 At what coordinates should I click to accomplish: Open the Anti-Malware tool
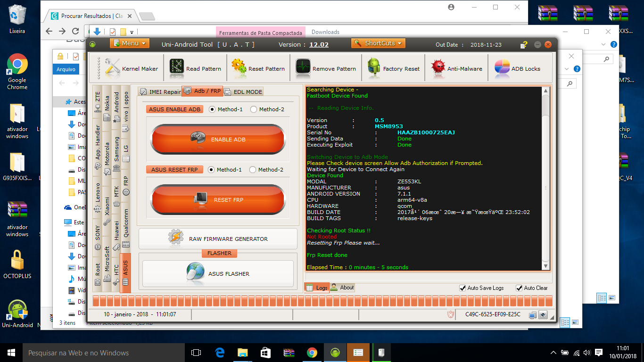[x=456, y=68]
